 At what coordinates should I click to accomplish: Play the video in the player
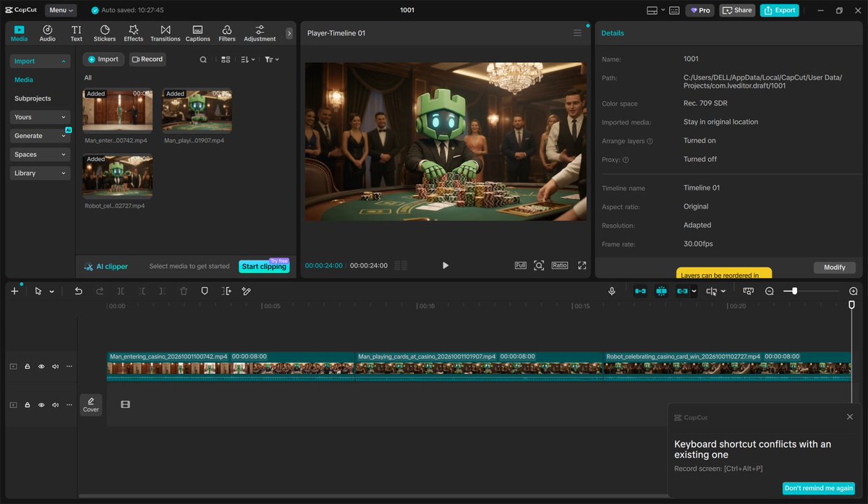[x=446, y=265]
